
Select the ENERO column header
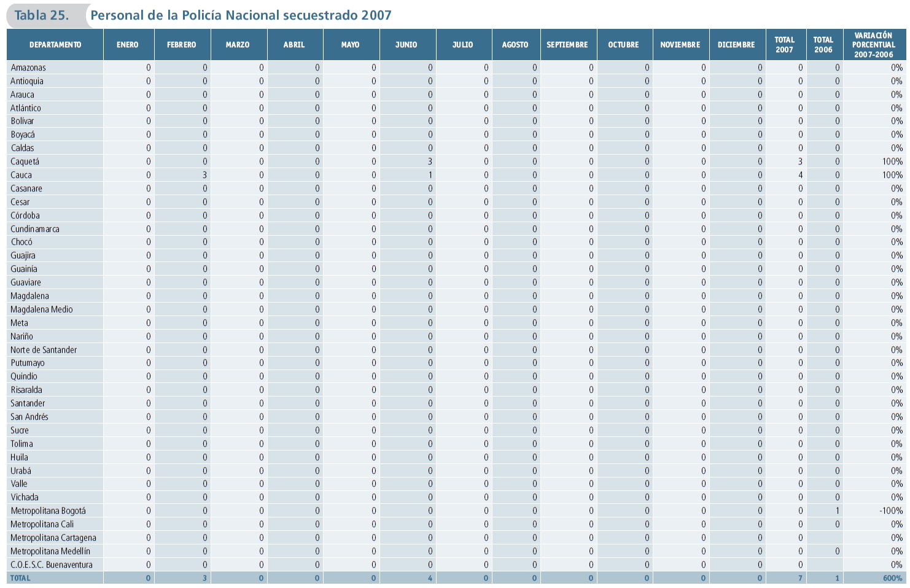click(128, 45)
